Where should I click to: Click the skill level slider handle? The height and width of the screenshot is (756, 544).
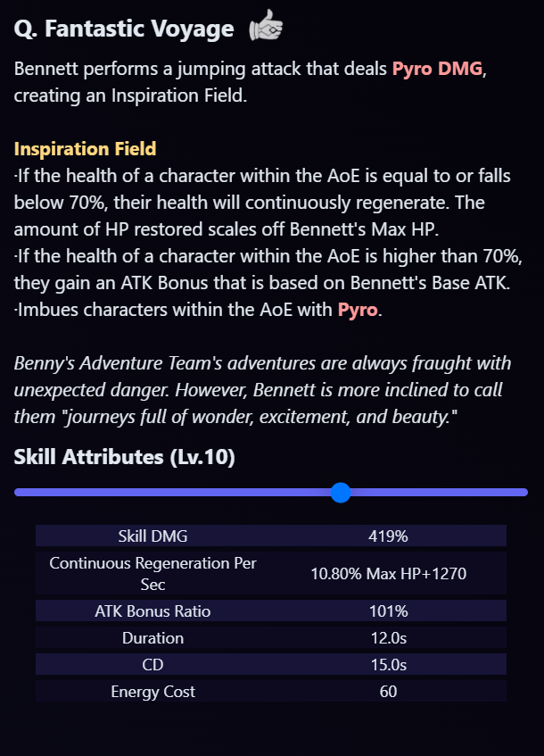341,493
